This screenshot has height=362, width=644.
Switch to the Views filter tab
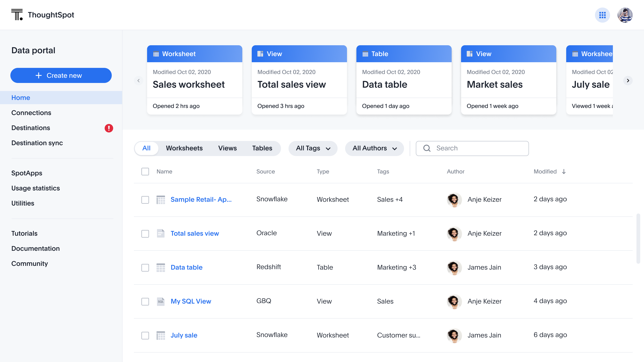(x=227, y=148)
